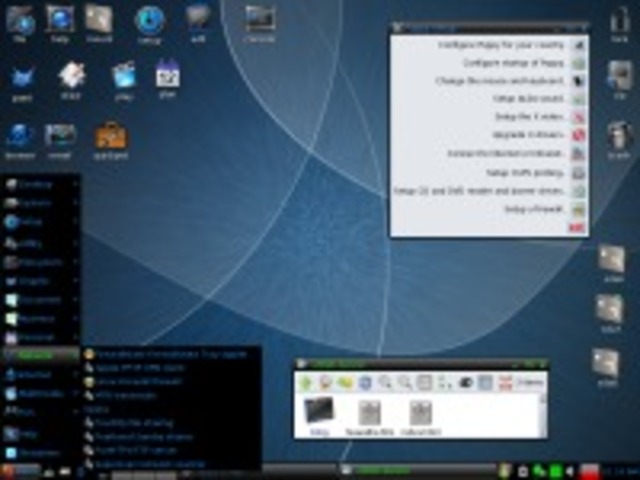Open the Desktop category in start menu
The height and width of the screenshot is (480, 640).
click(x=40, y=184)
